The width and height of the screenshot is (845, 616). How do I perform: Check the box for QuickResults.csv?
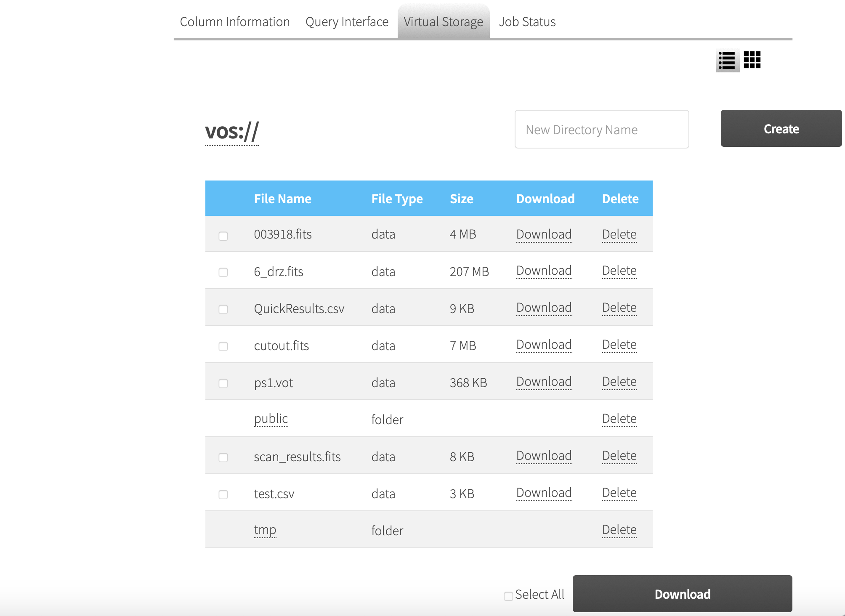(x=223, y=309)
